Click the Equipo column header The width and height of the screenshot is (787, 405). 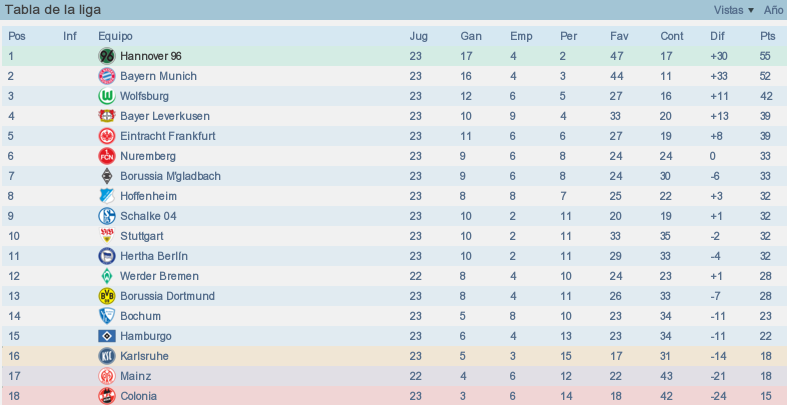pos(115,36)
